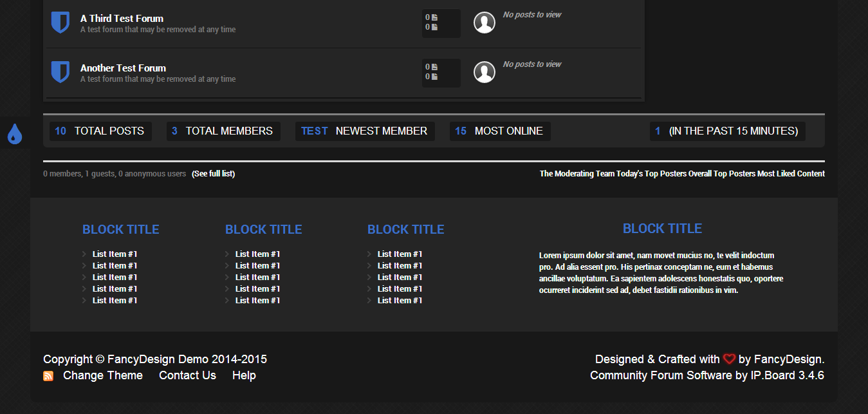Open the Another Test Forum link
This screenshot has height=414, width=868.
pyautogui.click(x=123, y=68)
